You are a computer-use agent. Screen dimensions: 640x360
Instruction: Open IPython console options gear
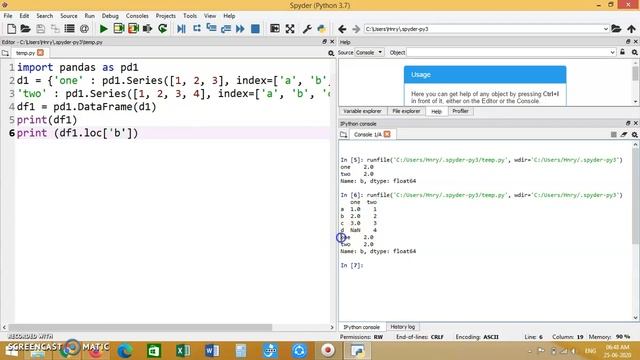[x=635, y=134]
